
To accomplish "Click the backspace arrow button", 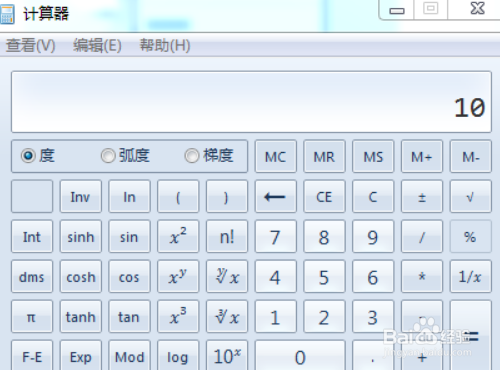I will [x=276, y=197].
